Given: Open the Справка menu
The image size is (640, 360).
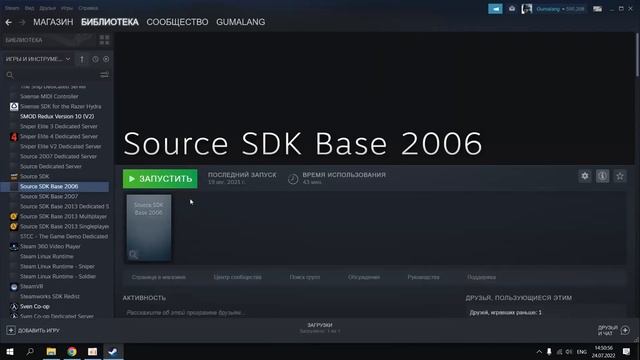Looking at the screenshot, I should click(x=88, y=8).
